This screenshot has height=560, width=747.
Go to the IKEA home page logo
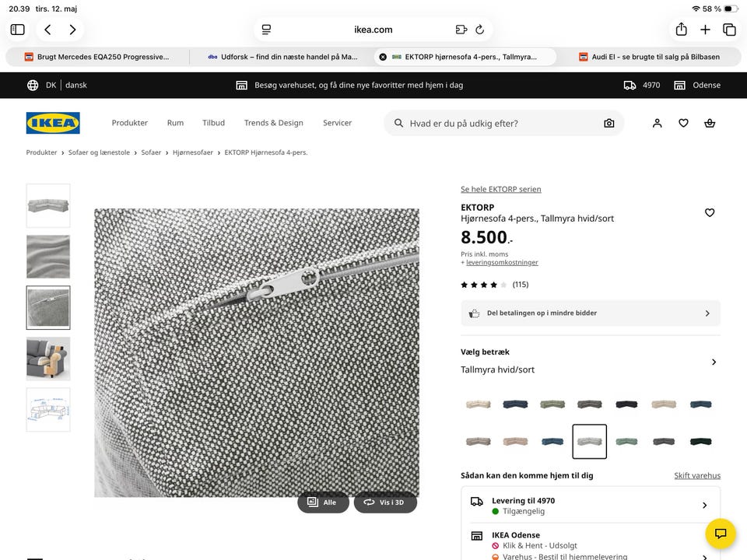point(53,123)
